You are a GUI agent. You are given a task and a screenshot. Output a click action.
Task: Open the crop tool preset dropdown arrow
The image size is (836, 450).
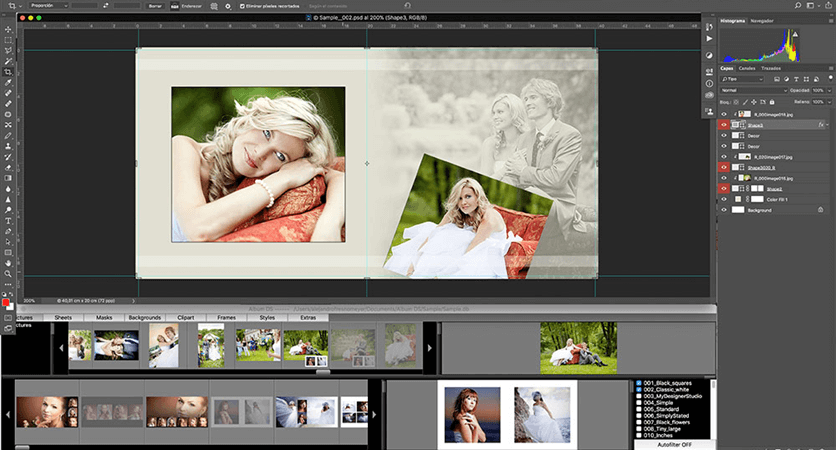click(x=20, y=6)
